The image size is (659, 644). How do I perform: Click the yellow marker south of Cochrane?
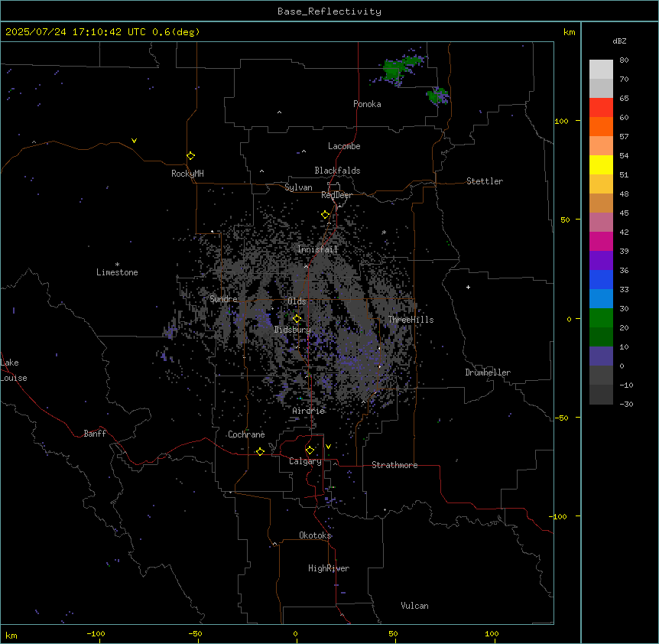pyautogui.click(x=260, y=451)
